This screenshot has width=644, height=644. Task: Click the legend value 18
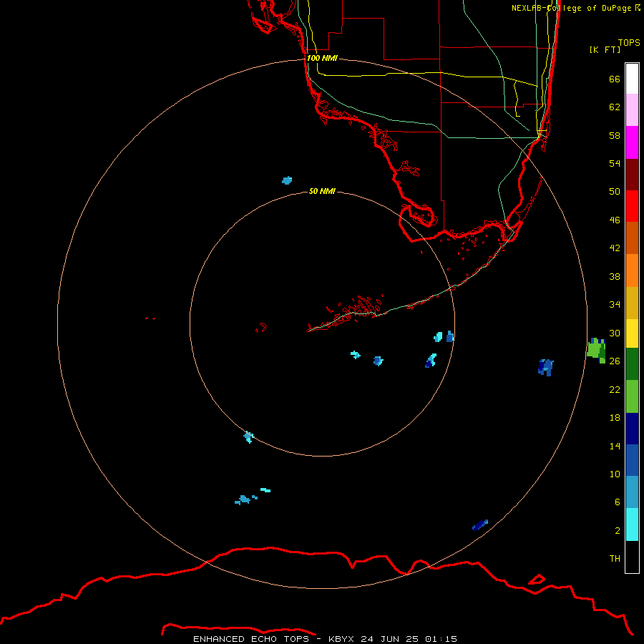pos(615,418)
